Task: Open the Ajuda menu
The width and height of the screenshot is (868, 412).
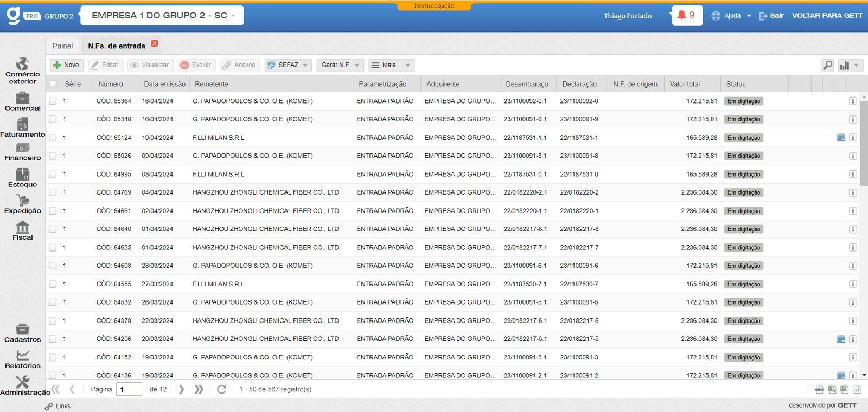Action: click(x=732, y=16)
